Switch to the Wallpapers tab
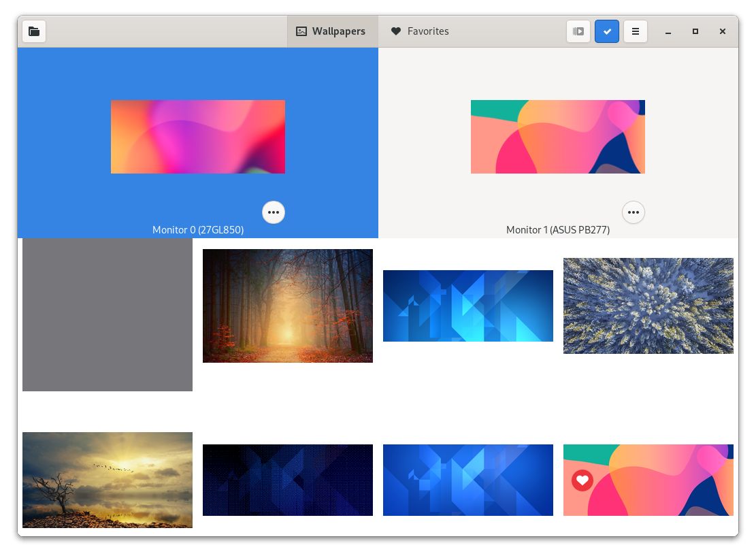 [332, 31]
